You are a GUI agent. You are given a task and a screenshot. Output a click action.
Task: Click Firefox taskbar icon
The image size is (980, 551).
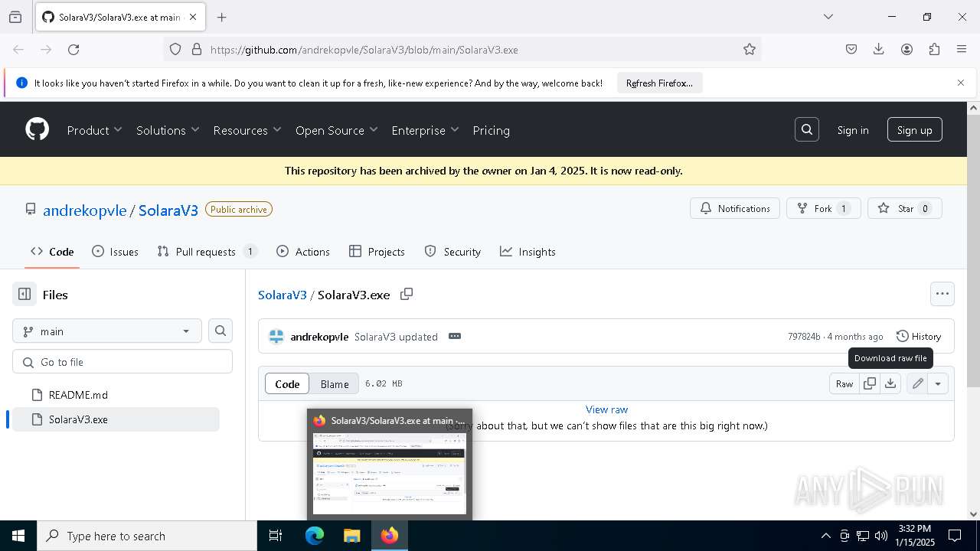point(390,536)
